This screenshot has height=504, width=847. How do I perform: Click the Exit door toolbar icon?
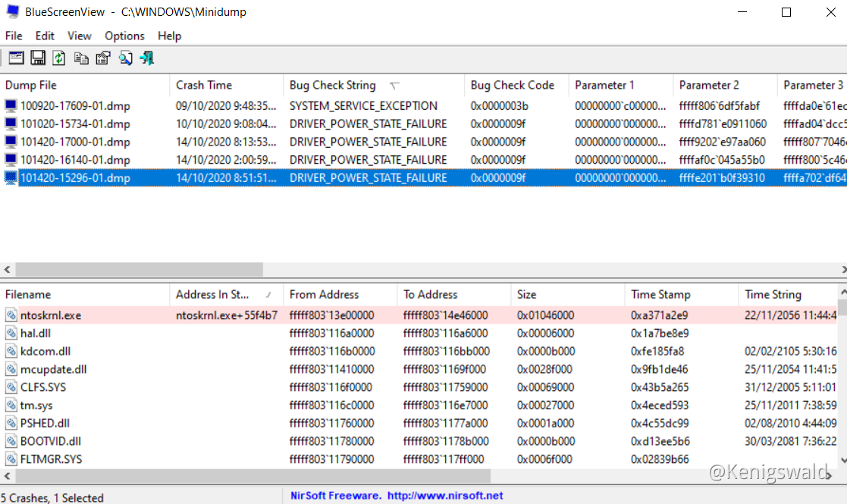point(147,58)
